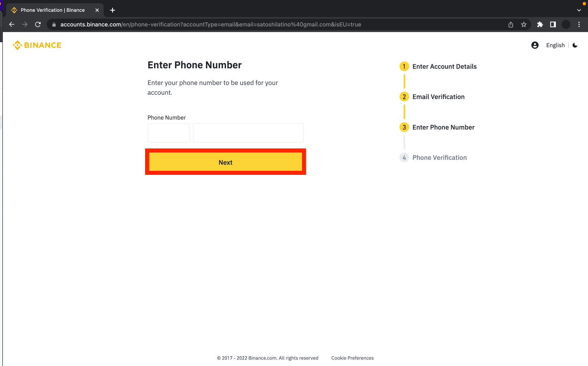Open the Chrome three-dot menu

(579, 24)
